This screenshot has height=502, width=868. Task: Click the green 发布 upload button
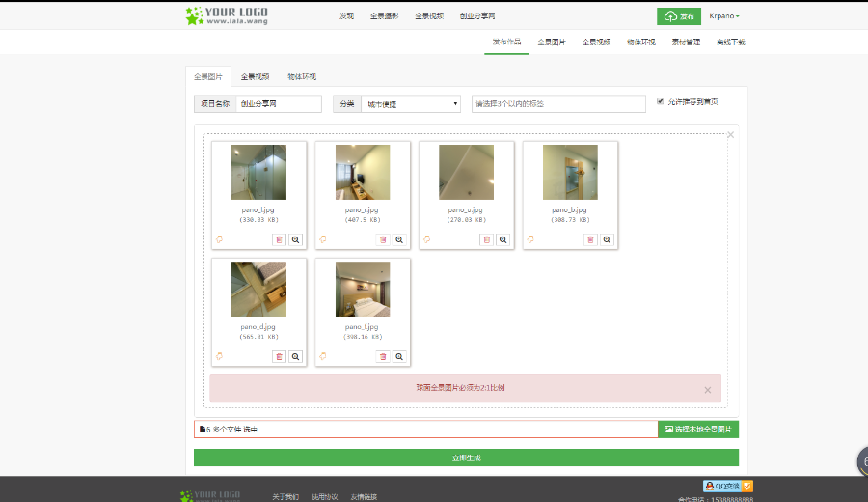pos(679,16)
